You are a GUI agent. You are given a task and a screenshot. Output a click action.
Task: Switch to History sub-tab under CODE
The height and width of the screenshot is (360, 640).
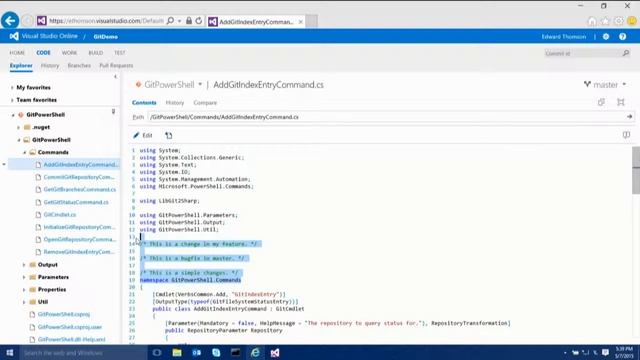pos(50,66)
